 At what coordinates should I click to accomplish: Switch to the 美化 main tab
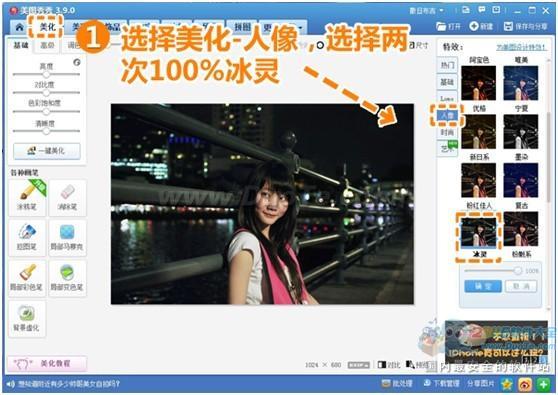tap(47, 27)
